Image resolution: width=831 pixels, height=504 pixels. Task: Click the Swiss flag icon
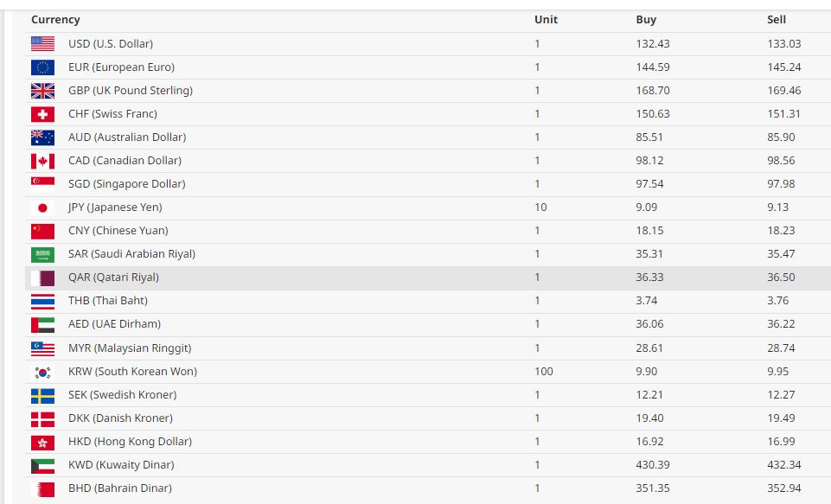point(42,114)
